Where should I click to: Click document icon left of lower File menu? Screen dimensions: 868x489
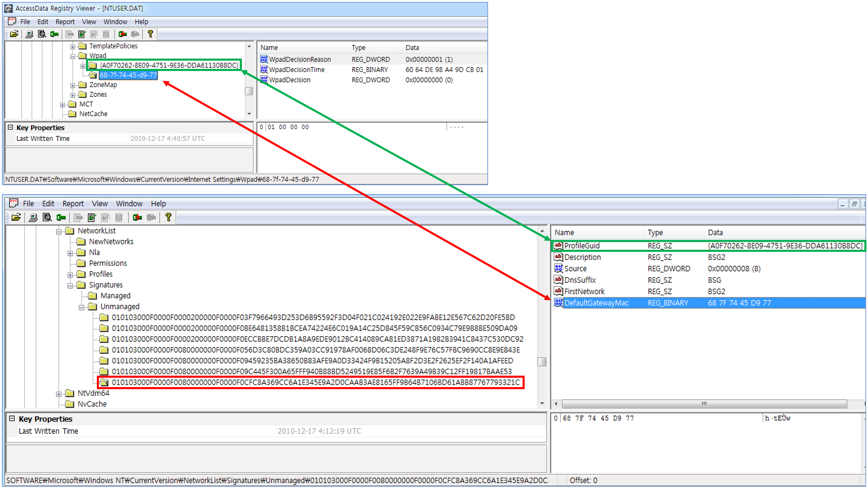[x=13, y=203]
